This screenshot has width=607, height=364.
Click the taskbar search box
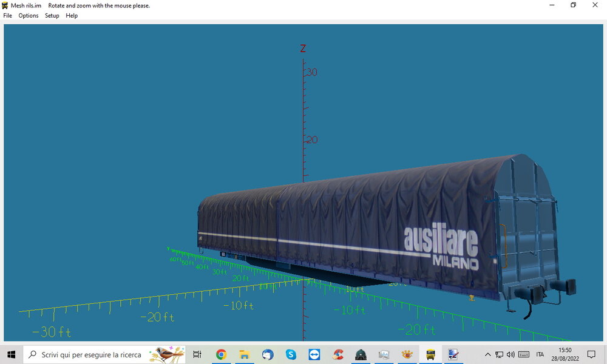point(104,354)
